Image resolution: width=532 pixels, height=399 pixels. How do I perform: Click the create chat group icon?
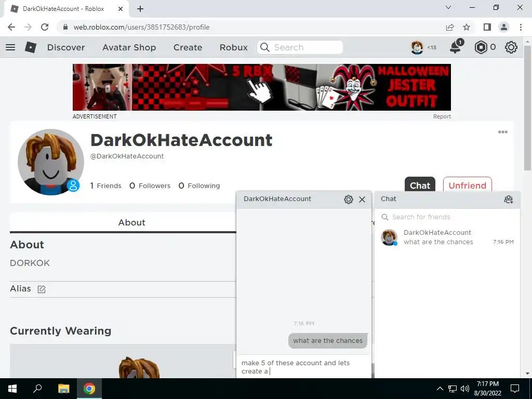click(508, 199)
